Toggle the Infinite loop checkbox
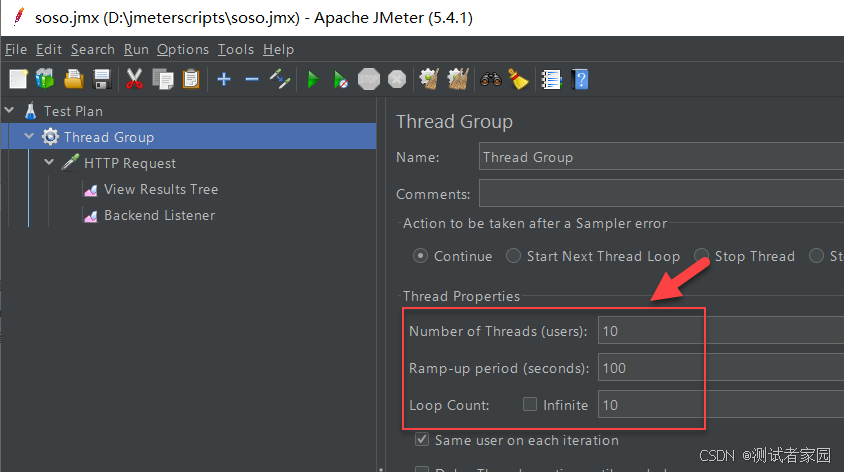Screen dimensions: 844x472 tap(530, 404)
